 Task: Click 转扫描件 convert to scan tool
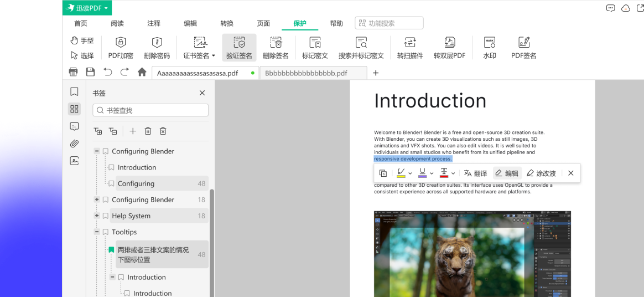tap(410, 48)
